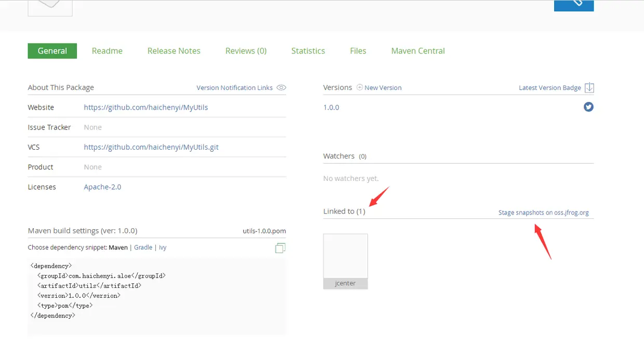
Task: Click the Linked to (1) heading
Action: pyautogui.click(x=344, y=212)
